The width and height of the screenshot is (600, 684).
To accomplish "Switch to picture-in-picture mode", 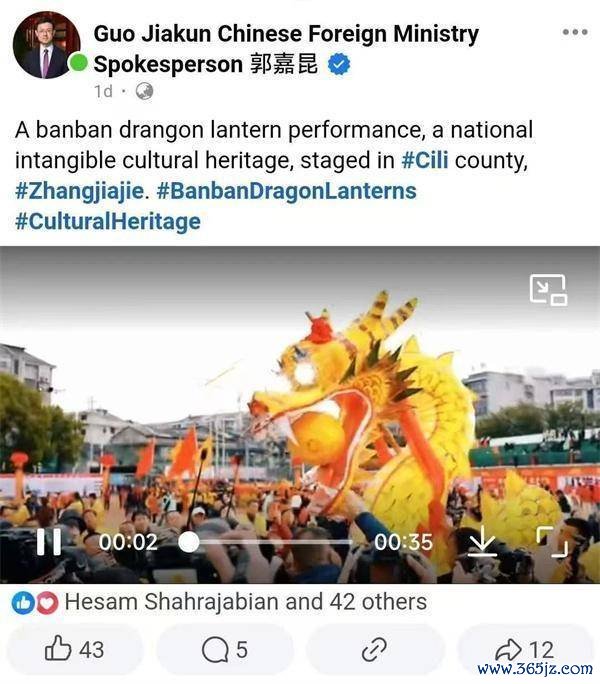I will [x=549, y=290].
